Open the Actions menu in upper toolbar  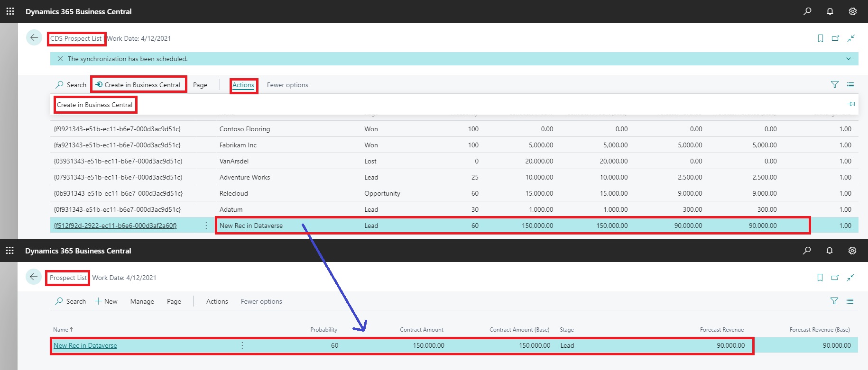243,85
